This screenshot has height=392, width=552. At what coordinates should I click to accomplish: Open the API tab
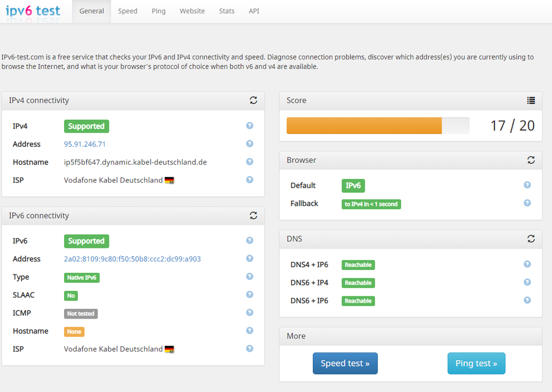[x=254, y=11]
